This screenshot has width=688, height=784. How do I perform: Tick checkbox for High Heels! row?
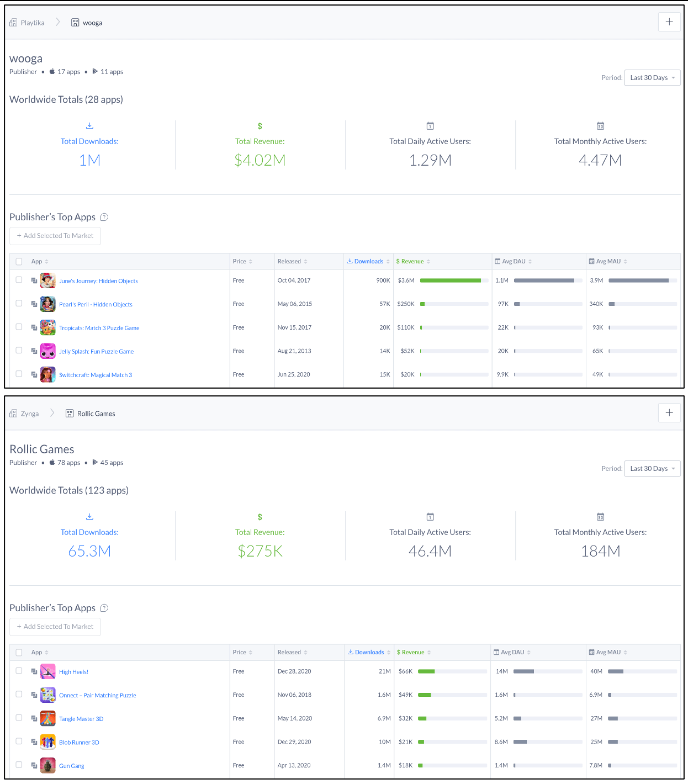(19, 671)
